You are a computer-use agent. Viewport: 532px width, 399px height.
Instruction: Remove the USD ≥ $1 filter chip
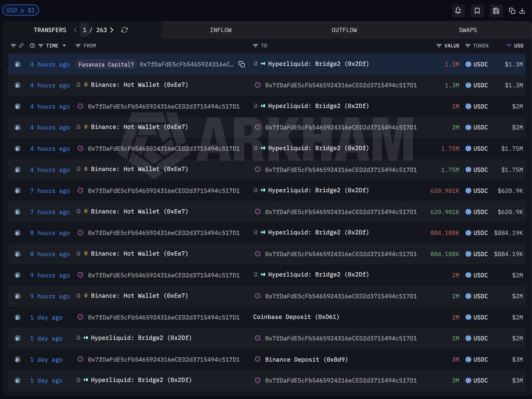[x=20, y=10]
